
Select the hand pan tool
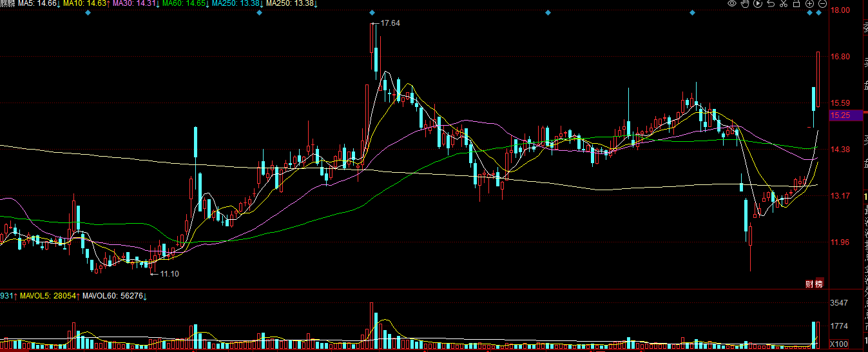pyautogui.click(x=745, y=4)
